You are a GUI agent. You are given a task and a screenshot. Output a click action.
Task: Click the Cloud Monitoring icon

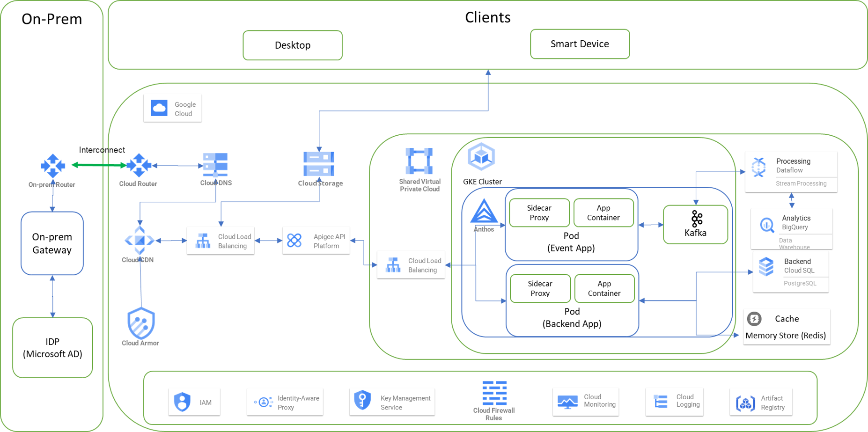pos(567,402)
